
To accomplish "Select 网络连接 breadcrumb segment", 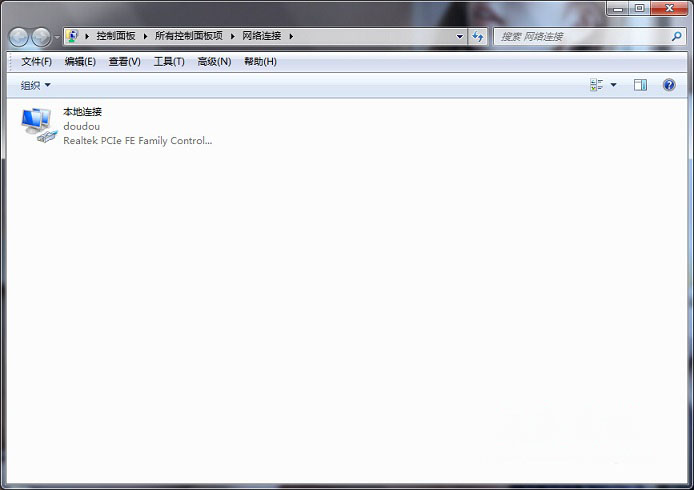I will pos(262,36).
